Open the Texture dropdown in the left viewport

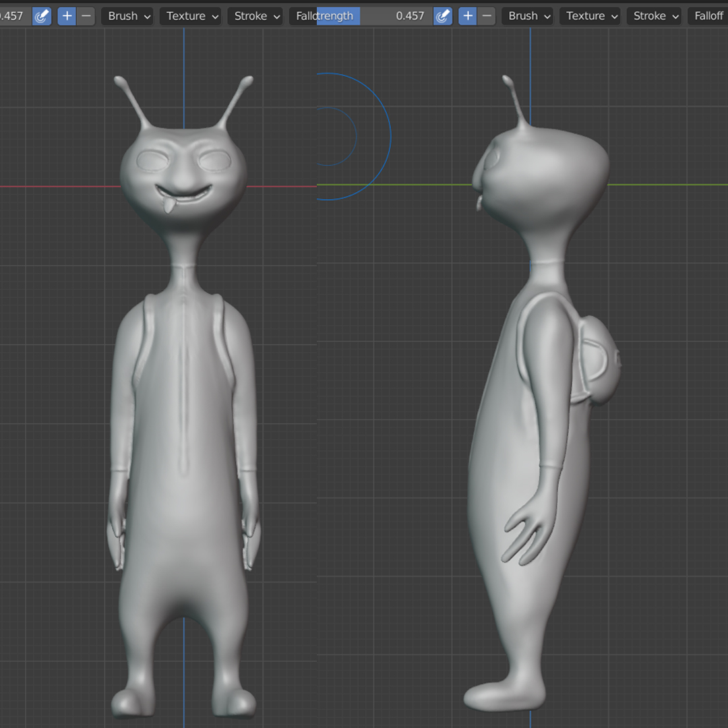click(190, 16)
